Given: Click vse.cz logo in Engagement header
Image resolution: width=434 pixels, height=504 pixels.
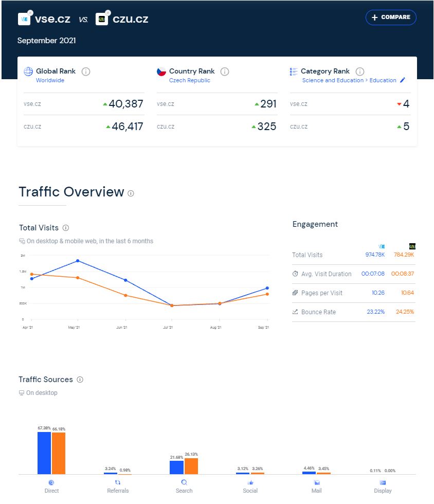Looking at the screenshot, I should [382, 246].
